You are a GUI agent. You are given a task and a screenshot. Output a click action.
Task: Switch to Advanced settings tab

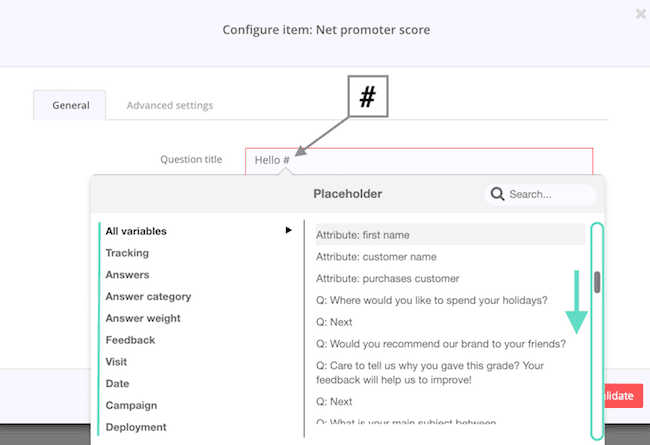coord(170,105)
